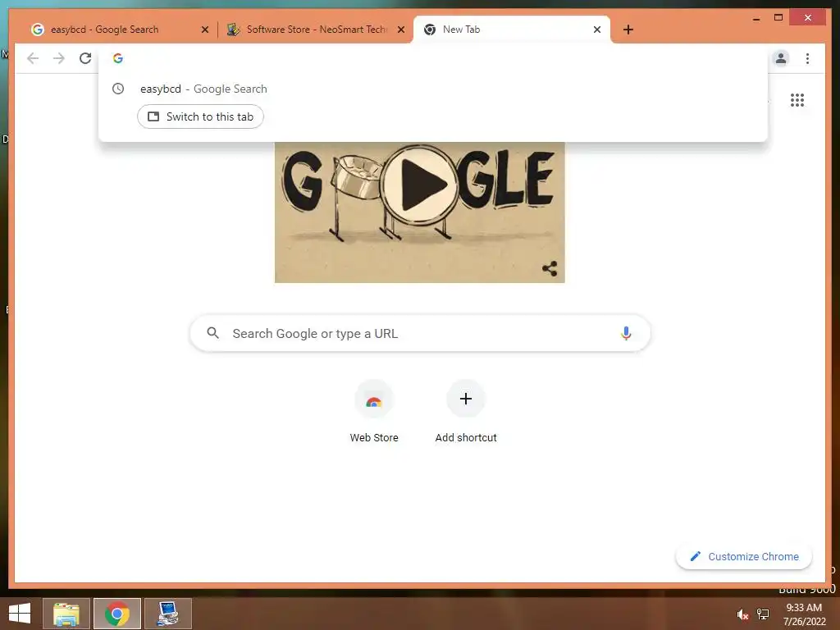The image size is (840, 630).
Task: Click into the address bar field
Action: click(x=433, y=58)
